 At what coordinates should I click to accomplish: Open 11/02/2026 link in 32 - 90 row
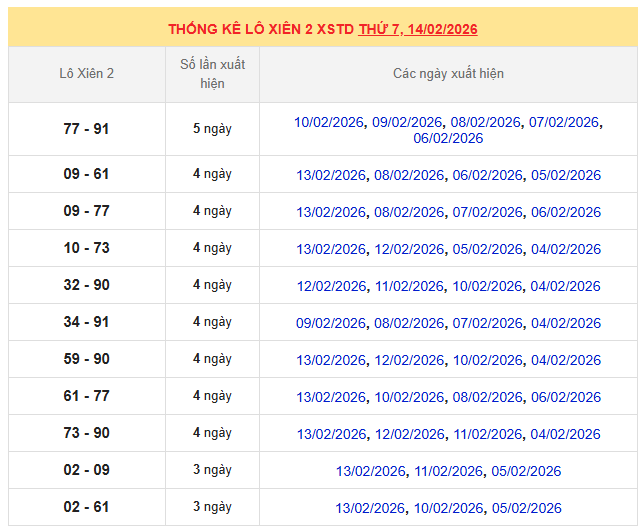(x=409, y=286)
